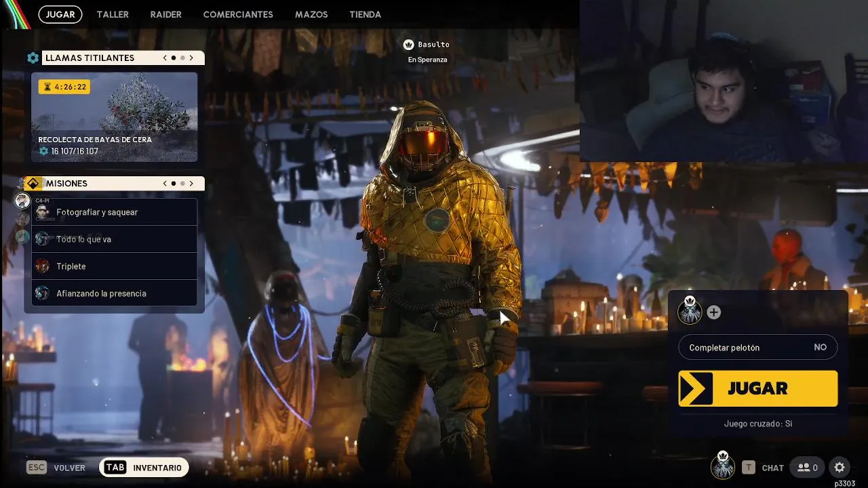868x488 pixels.
Task: Select second page dot in MISIONES header
Action: tap(182, 184)
